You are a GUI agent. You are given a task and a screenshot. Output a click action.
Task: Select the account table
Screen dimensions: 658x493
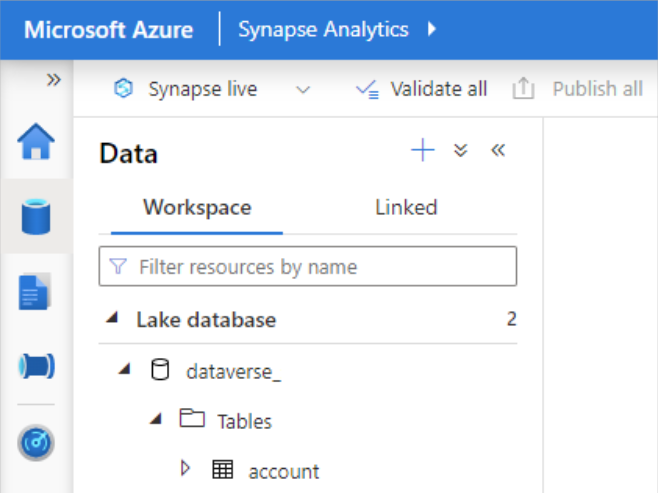[283, 471]
